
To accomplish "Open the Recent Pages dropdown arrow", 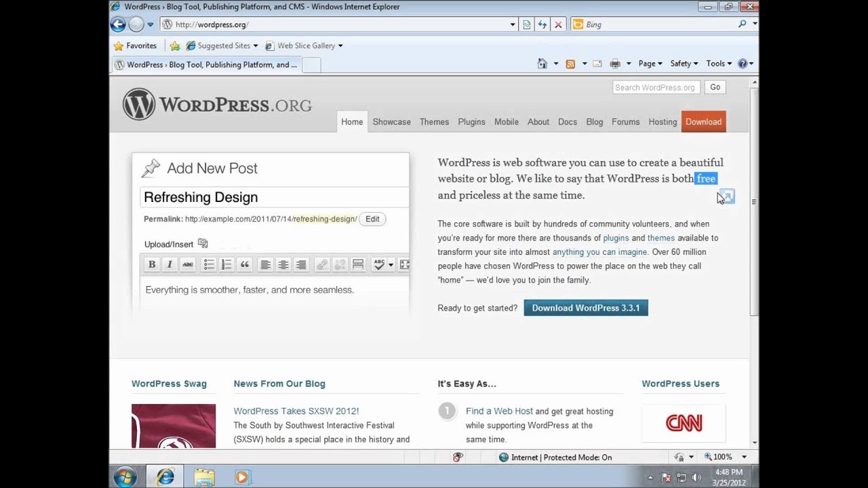I will click(151, 24).
